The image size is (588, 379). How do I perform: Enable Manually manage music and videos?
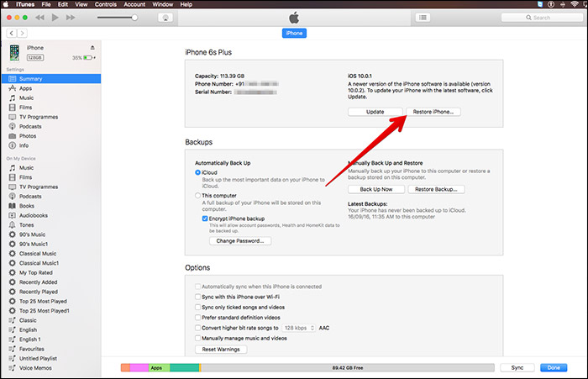197,338
